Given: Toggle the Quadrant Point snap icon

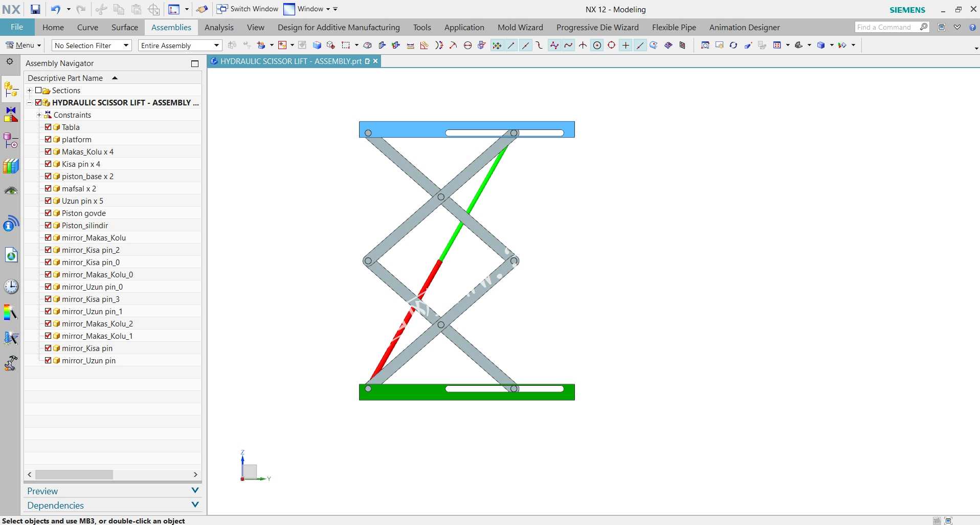Looking at the screenshot, I should pyautogui.click(x=611, y=46).
